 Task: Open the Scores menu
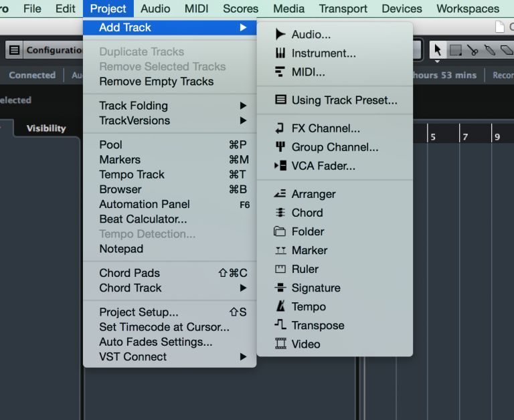241,9
